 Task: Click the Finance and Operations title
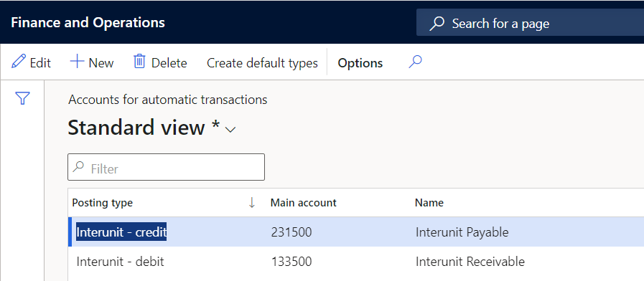(88, 22)
